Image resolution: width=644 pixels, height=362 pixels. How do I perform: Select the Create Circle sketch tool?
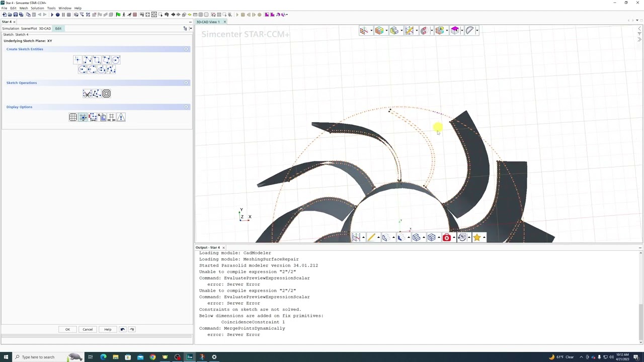[116, 60]
